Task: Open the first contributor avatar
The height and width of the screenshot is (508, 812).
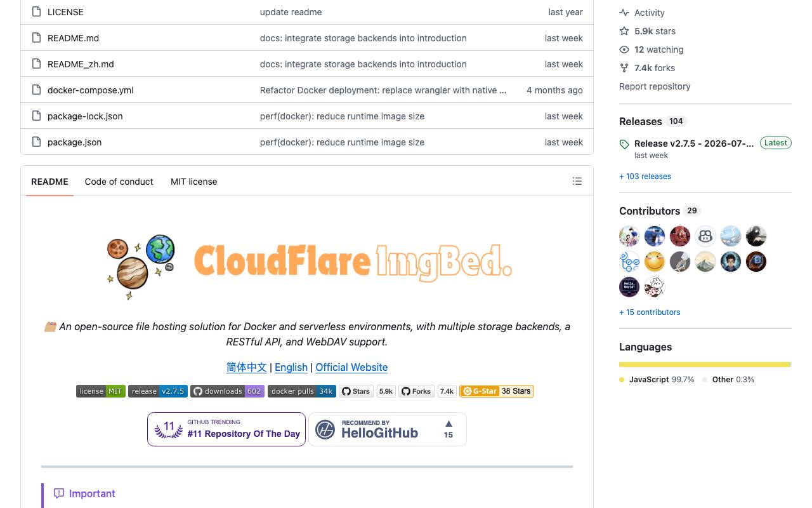Action: [x=629, y=236]
